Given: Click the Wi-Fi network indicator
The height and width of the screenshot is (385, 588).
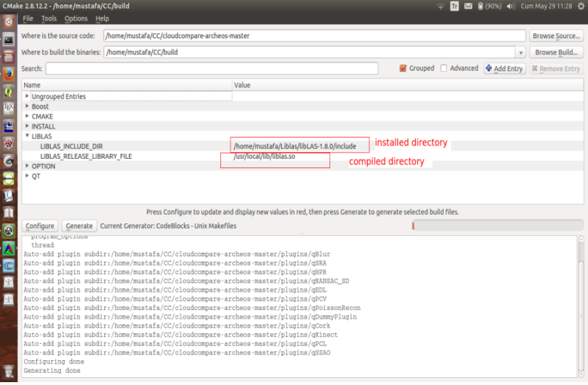Looking at the screenshot, I should coord(441,6).
